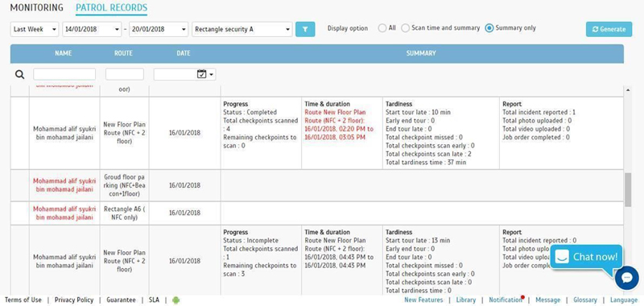
Task: Click 'Total incident reported : 0' text
Action: pos(539,240)
